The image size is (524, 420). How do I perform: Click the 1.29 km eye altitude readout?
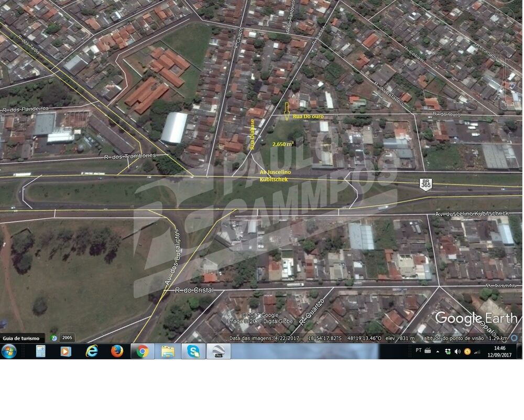point(498,339)
